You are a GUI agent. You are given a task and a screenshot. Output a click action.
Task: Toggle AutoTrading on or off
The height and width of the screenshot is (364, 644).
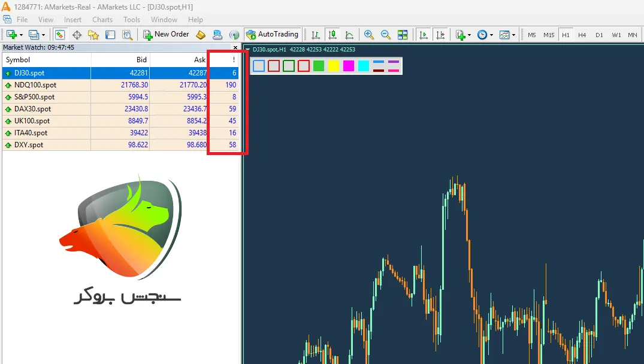coord(273,35)
